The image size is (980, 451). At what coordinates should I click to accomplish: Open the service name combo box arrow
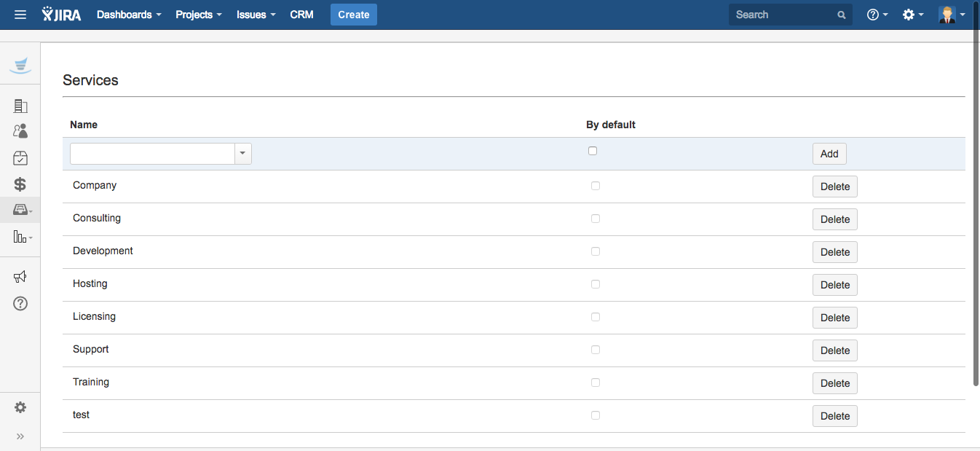pos(242,154)
